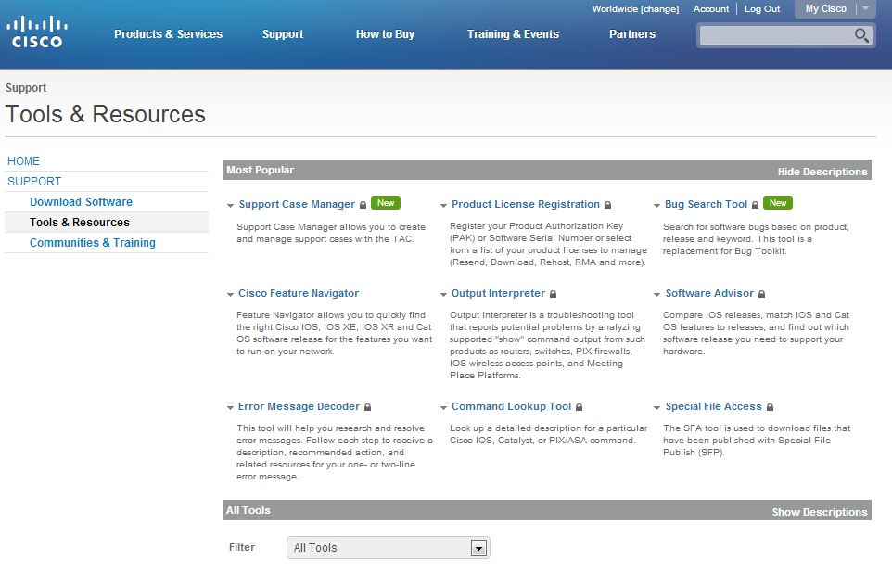The image size is (892, 588).
Task: Click the search magnifier icon
Action: pyautogui.click(x=861, y=35)
